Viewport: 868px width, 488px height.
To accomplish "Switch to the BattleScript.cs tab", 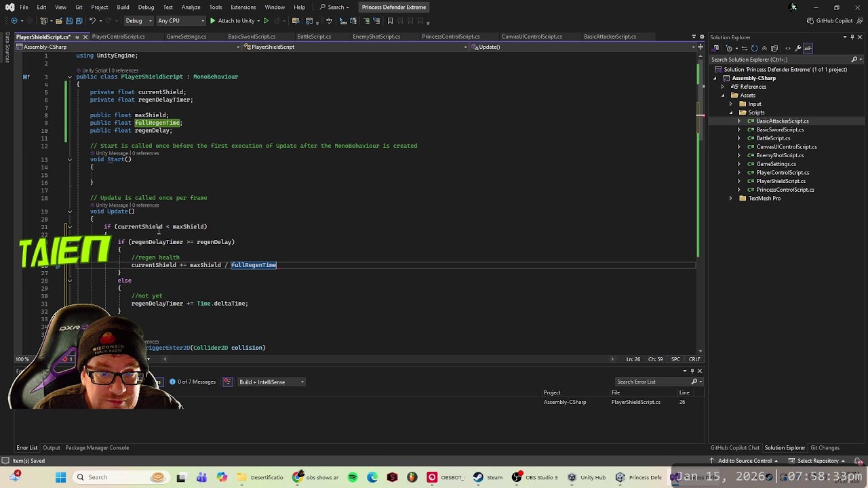I will (314, 37).
